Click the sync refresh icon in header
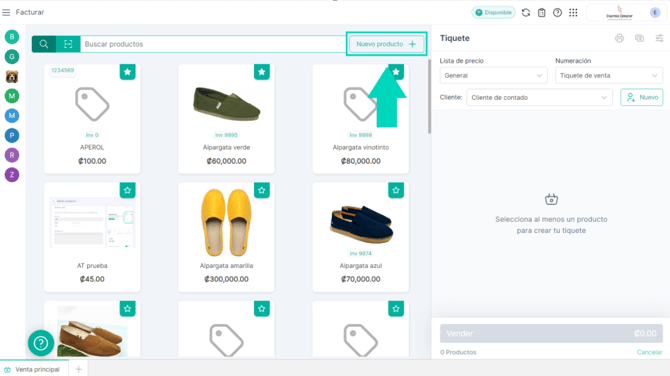670x376 pixels. pos(526,13)
